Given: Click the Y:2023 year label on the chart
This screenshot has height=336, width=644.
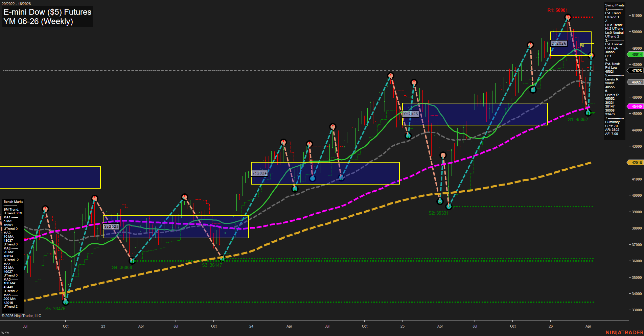Looking at the screenshot, I should [111, 226].
